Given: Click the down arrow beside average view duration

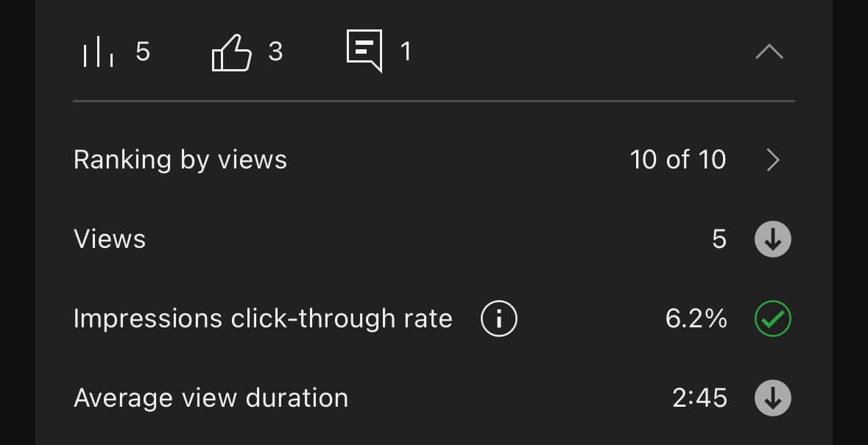Looking at the screenshot, I should point(773,397).
